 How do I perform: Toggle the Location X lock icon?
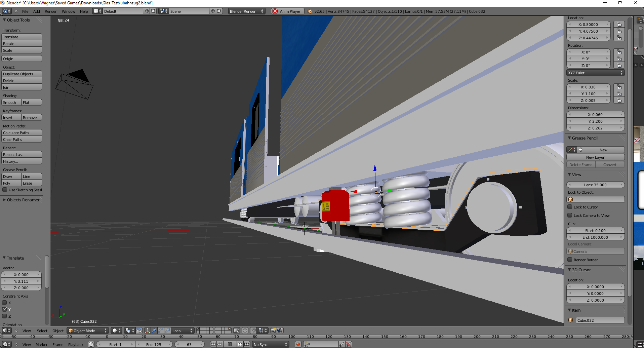point(619,25)
